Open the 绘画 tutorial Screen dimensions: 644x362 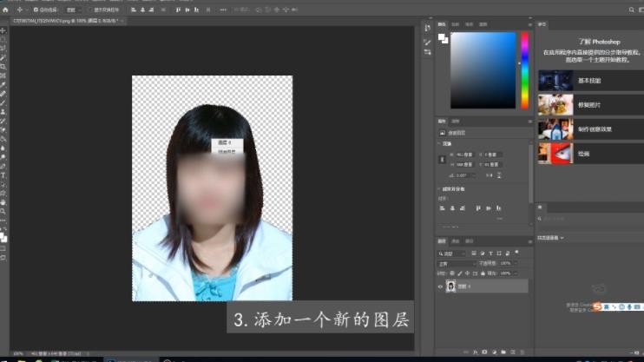(x=590, y=154)
